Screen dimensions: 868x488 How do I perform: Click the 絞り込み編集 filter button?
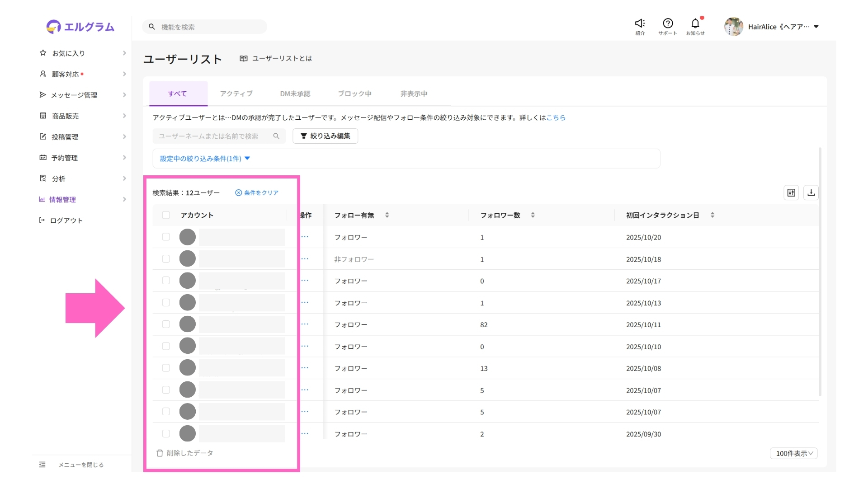(x=325, y=136)
